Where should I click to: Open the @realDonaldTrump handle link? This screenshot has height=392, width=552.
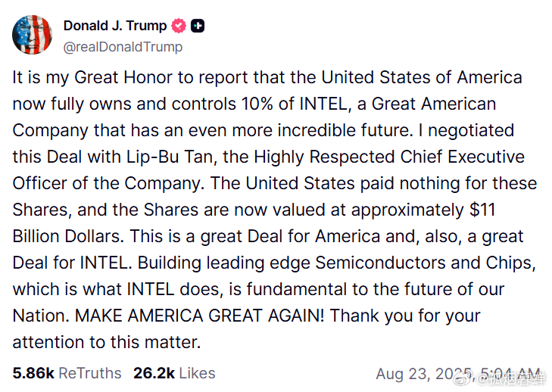coord(123,47)
